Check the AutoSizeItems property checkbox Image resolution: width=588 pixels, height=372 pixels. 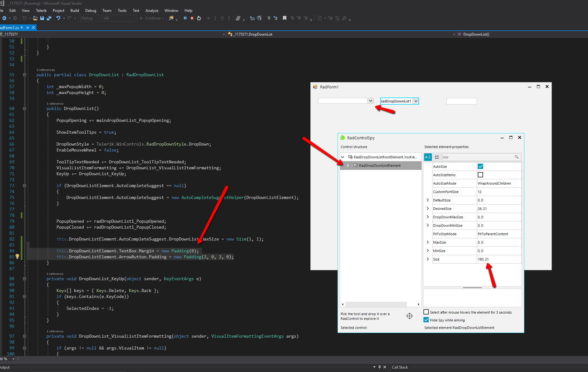pos(480,175)
